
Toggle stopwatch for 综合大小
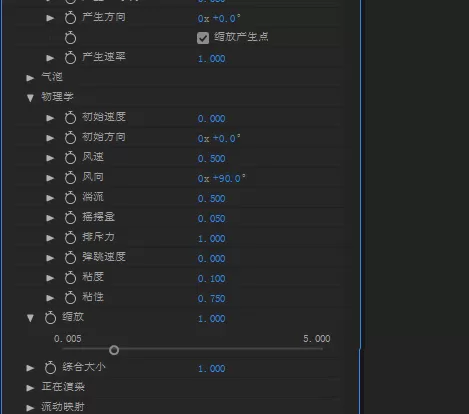click(50, 368)
